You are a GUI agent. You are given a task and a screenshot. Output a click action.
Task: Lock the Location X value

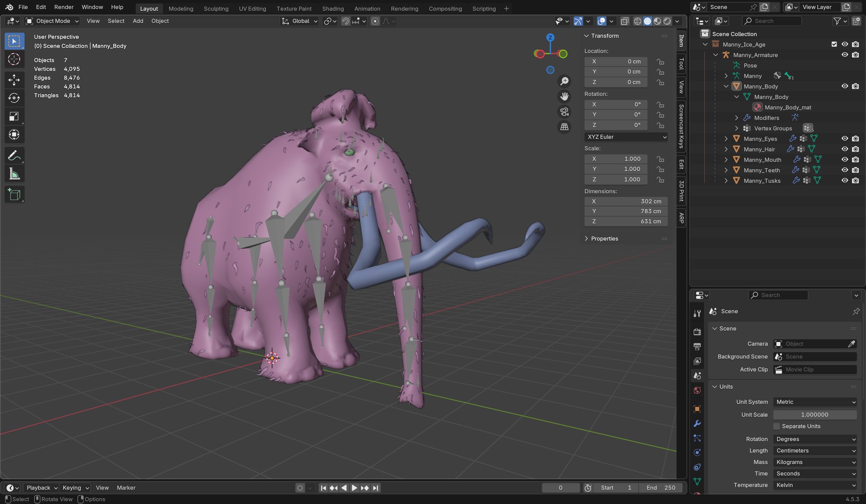(660, 62)
